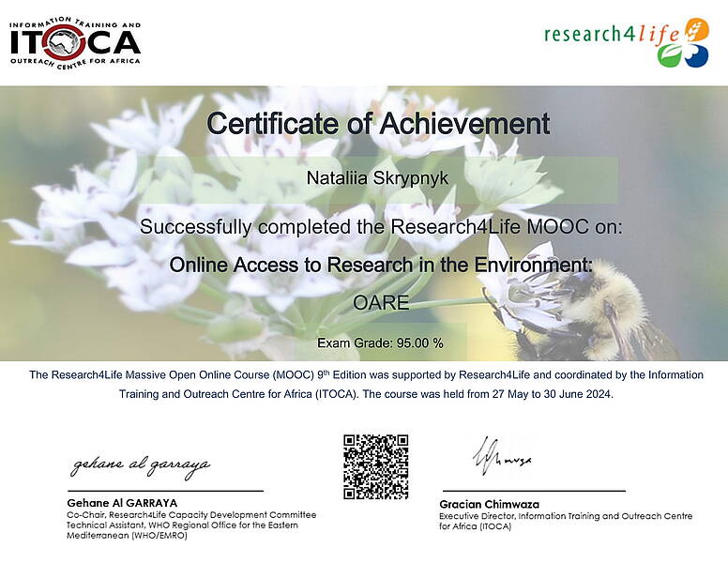The image size is (728, 563).
Task: Select the 'Certificate of Achievement' heading
Action: pyautogui.click(x=377, y=123)
